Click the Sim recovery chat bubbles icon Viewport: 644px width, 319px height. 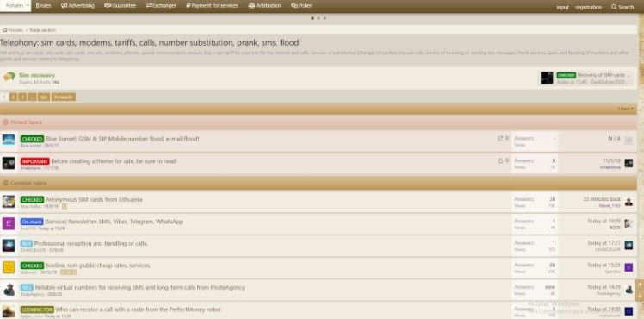click(x=9, y=77)
